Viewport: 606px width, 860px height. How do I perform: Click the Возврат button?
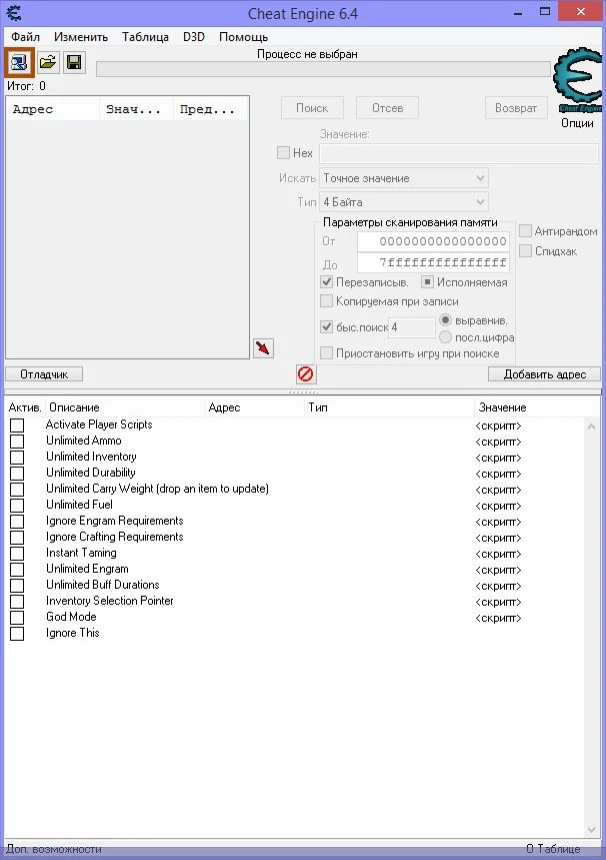[x=516, y=108]
